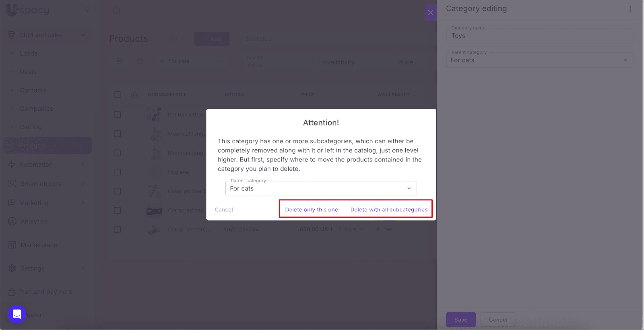
Task: Open Parent category dropdown in Attention dialog
Action: 321,188
